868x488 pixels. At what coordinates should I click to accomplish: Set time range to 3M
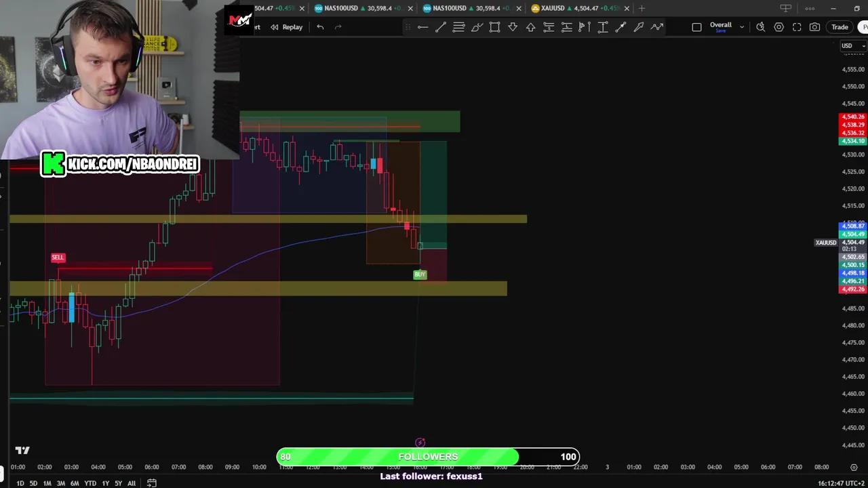click(x=60, y=483)
